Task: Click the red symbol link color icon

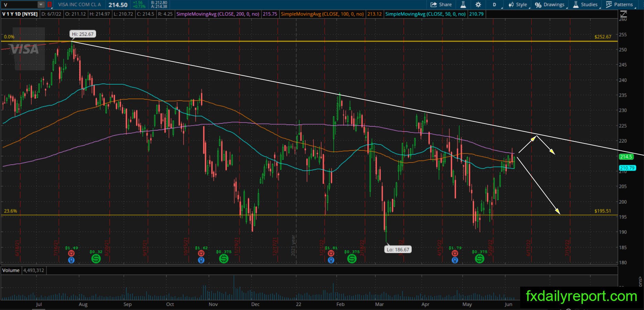Action: pyautogui.click(x=50, y=5)
